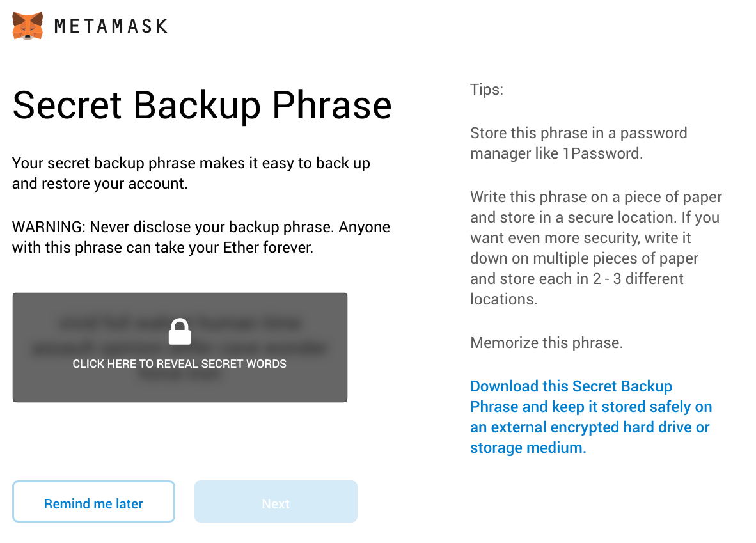This screenshot has width=756, height=543.
Task: Click the blurred bottom line of secret words
Action: point(180,375)
